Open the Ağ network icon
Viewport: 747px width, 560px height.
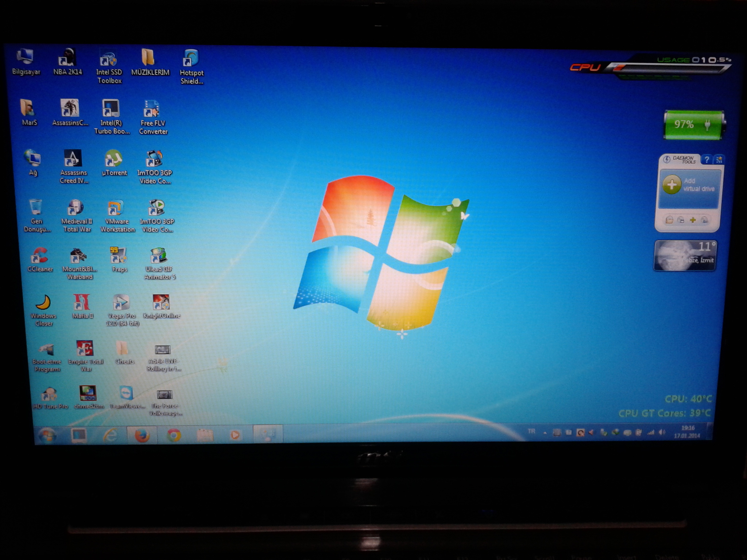pyautogui.click(x=33, y=163)
